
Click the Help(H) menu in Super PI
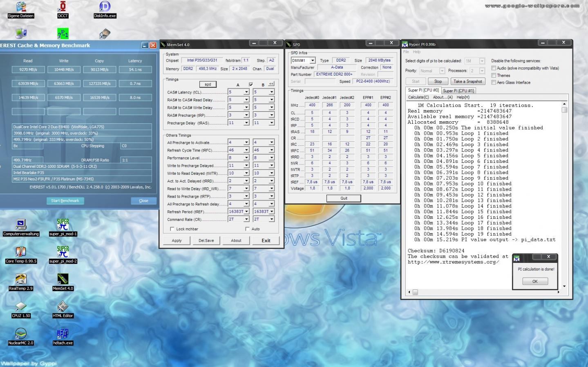pos(463,97)
